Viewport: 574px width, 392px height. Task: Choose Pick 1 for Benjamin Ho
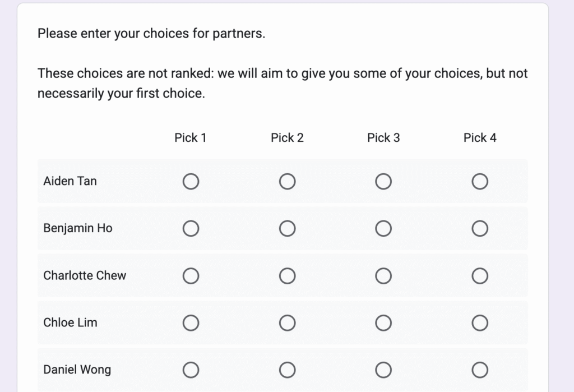click(x=191, y=229)
